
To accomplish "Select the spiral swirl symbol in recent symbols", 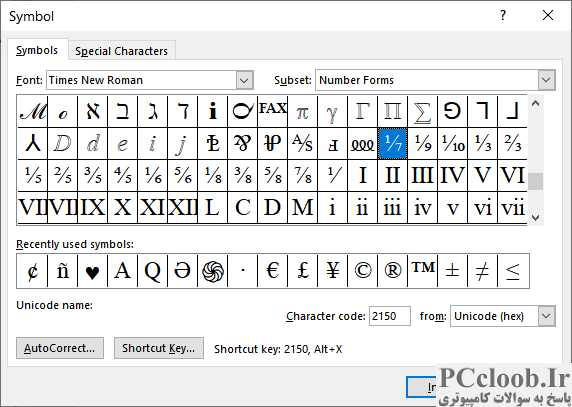I will tap(213, 271).
